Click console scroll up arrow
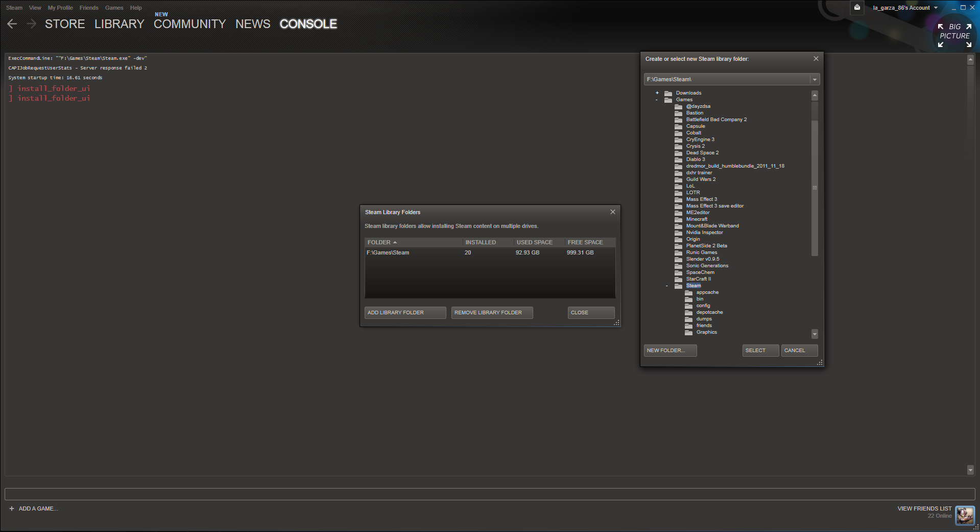Screen dimensions: 980x532 (x=970, y=60)
